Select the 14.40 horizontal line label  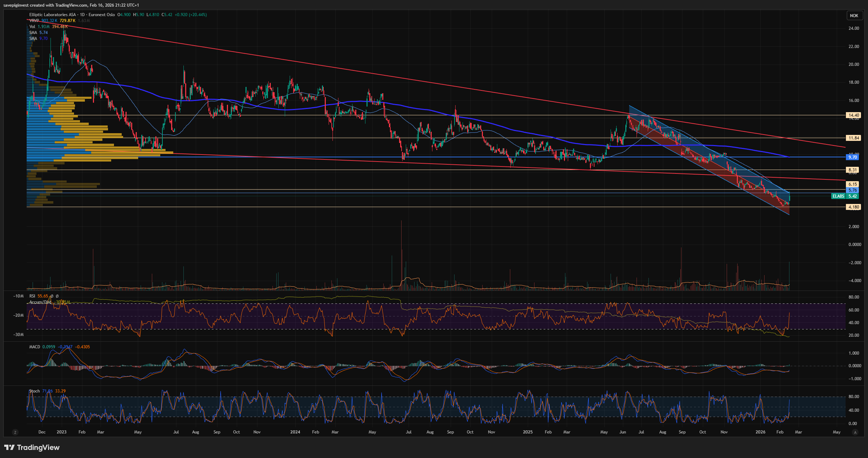[854, 115]
